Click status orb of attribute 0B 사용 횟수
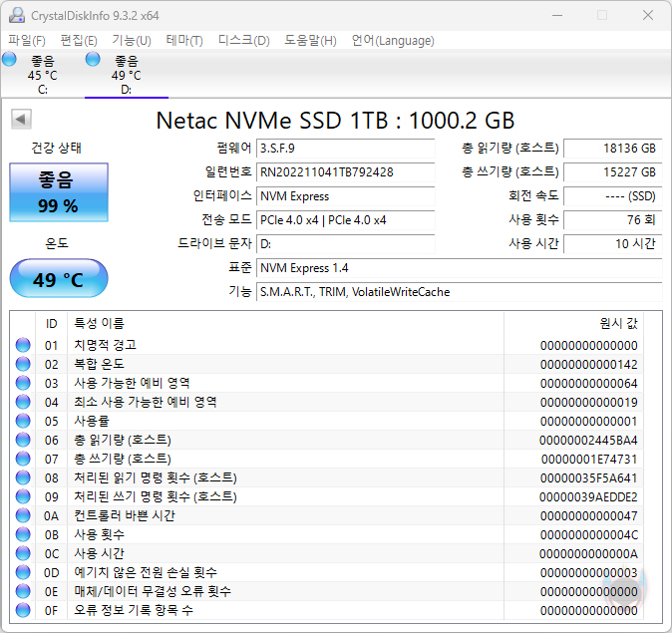This screenshot has width=672, height=633. [23, 534]
